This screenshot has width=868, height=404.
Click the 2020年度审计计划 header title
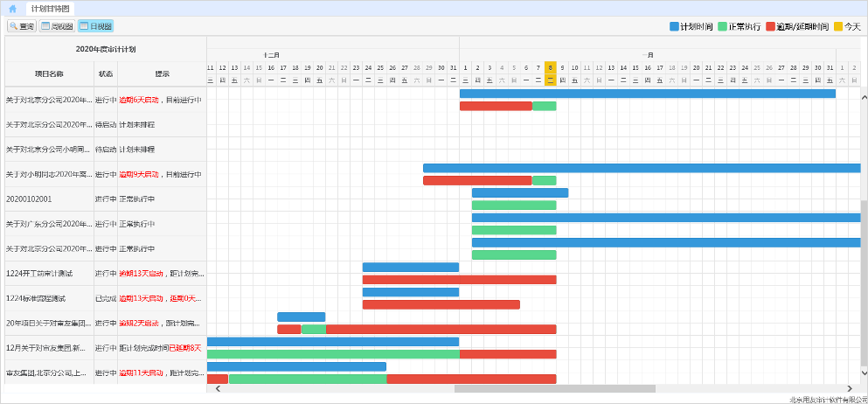(105, 49)
